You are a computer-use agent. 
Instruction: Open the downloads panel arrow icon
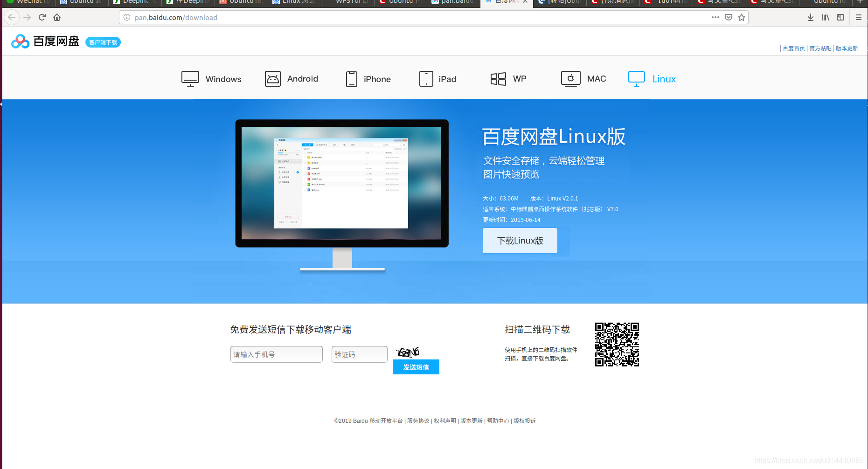[811, 18]
